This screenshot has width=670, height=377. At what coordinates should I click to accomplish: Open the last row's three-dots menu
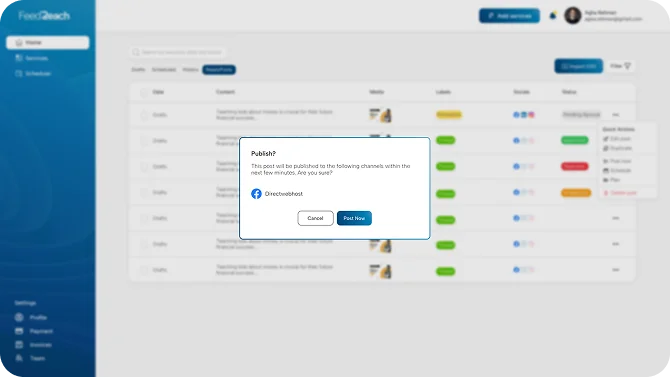click(x=615, y=270)
